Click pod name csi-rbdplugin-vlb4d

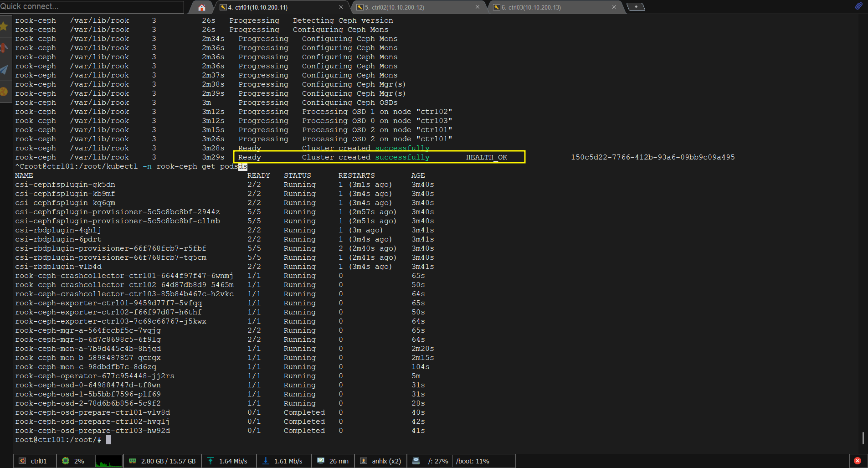point(58,267)
